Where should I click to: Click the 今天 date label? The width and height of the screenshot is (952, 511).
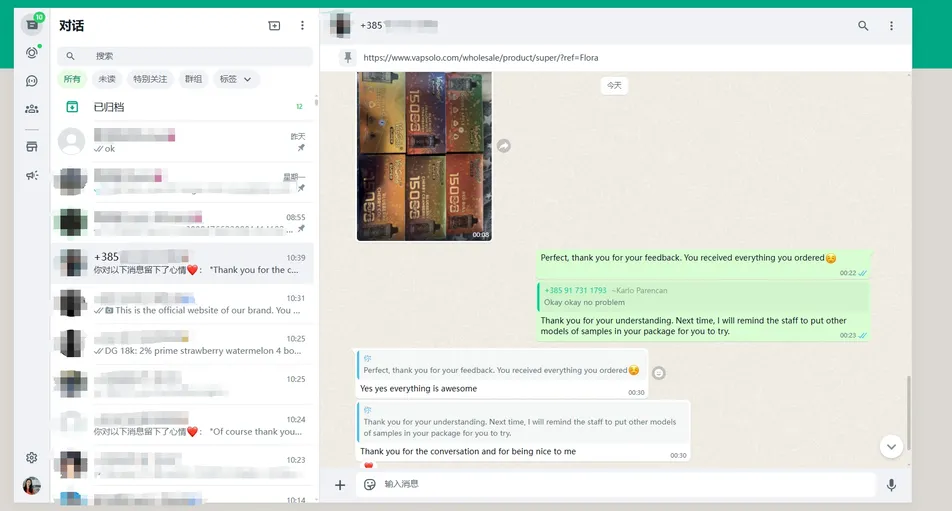(x=614, y=86)
